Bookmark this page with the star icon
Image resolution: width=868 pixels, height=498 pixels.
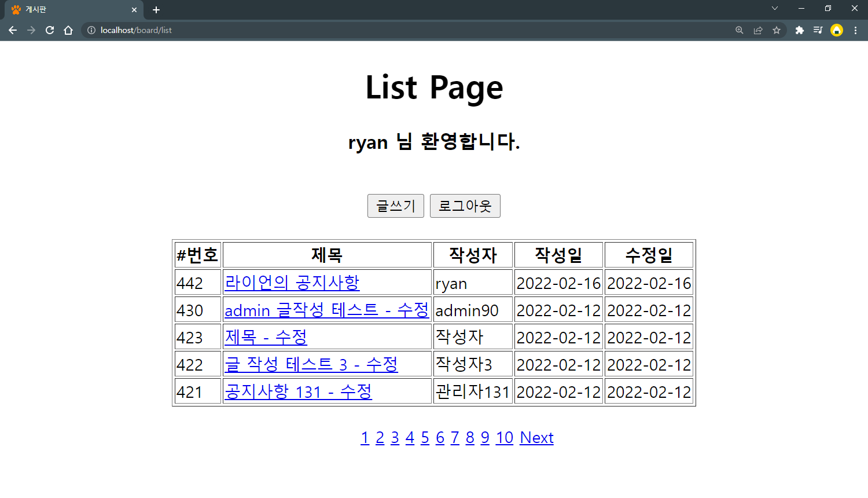pyautogui.click(x=777, y=30)
